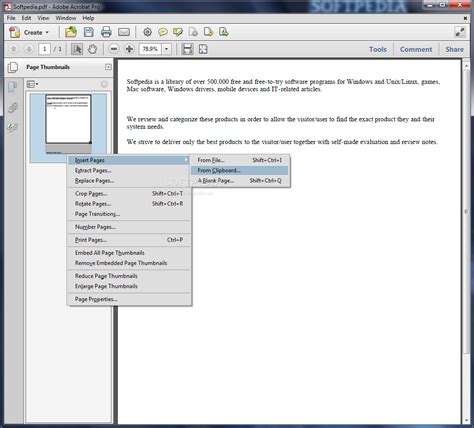Click the Save floppy disk icon

click(88, 32)
